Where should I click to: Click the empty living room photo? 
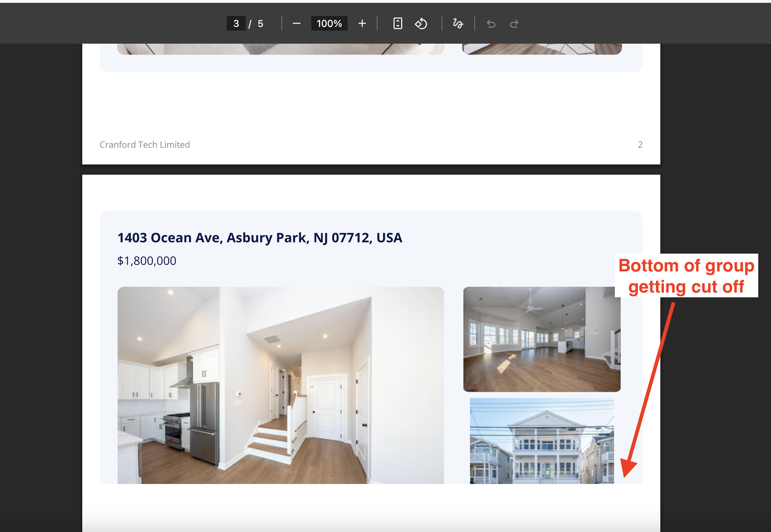point(542,339)
